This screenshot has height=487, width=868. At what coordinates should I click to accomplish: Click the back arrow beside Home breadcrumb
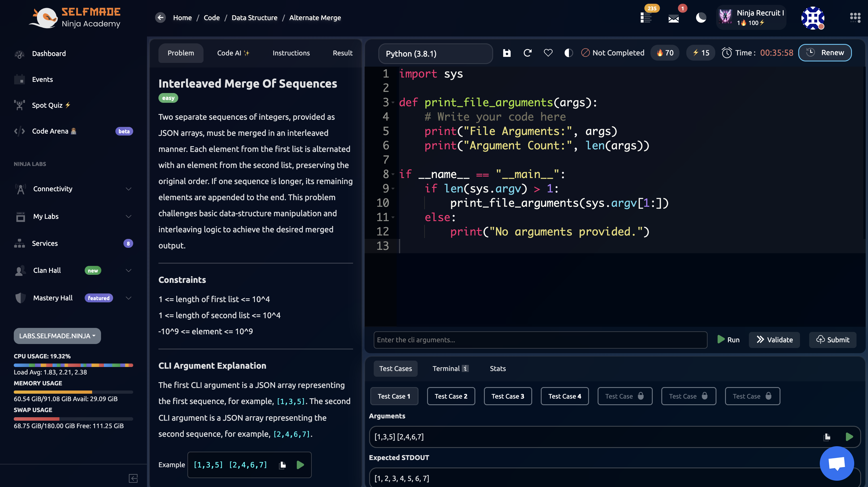point(161,18)
